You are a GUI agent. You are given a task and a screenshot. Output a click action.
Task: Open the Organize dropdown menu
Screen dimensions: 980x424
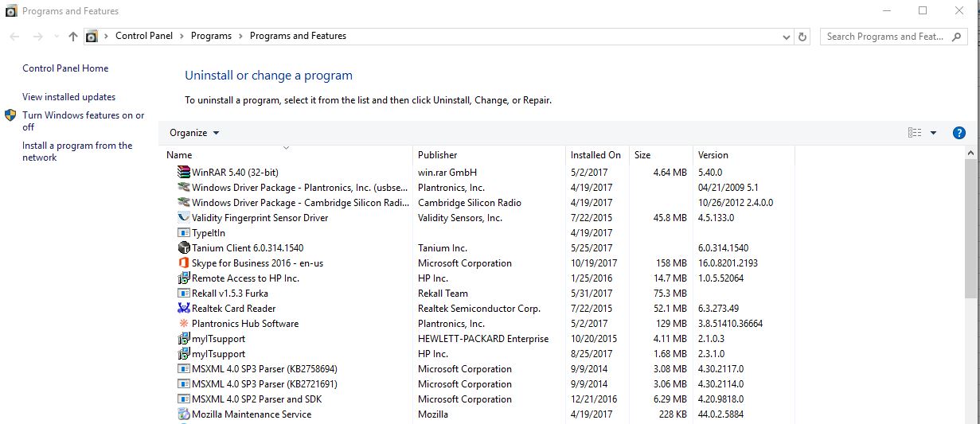[194, 133]
